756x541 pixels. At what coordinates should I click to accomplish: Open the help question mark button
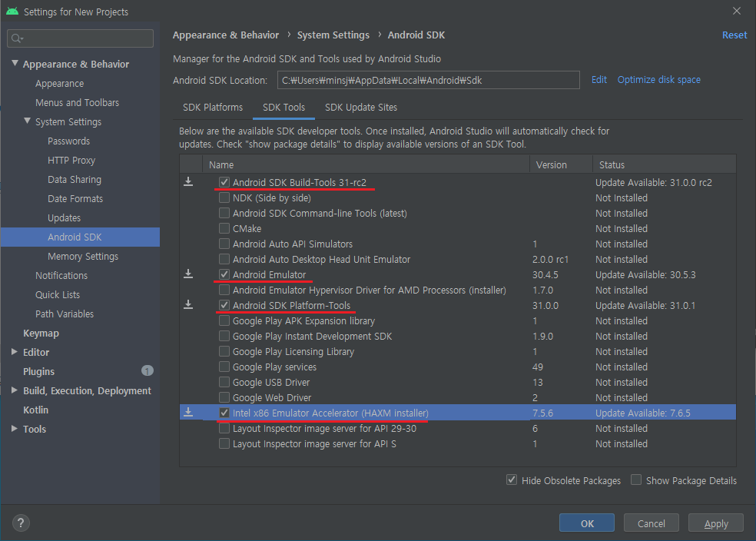[21, 523]
